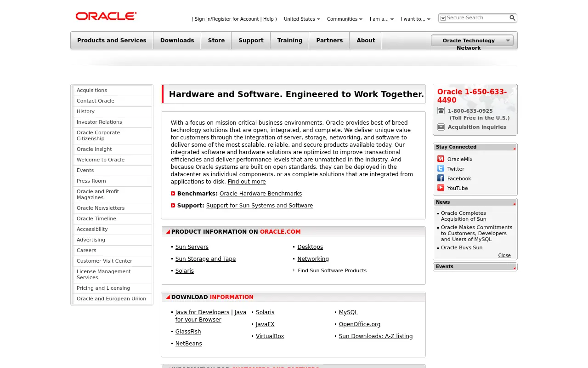Click the OracleMix icon
Viewport: 588px width, 368px height.
[441, 159]
